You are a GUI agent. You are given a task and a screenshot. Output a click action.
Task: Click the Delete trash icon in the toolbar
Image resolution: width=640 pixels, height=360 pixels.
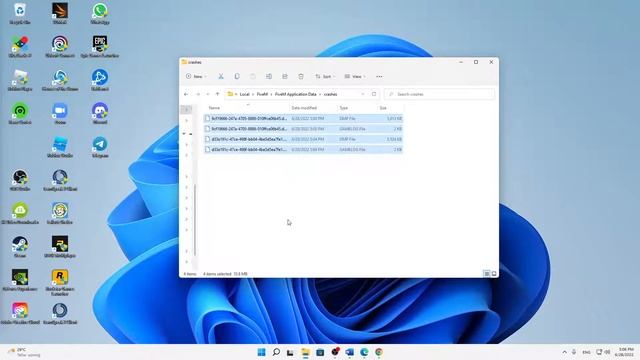[x=301, y=76]
